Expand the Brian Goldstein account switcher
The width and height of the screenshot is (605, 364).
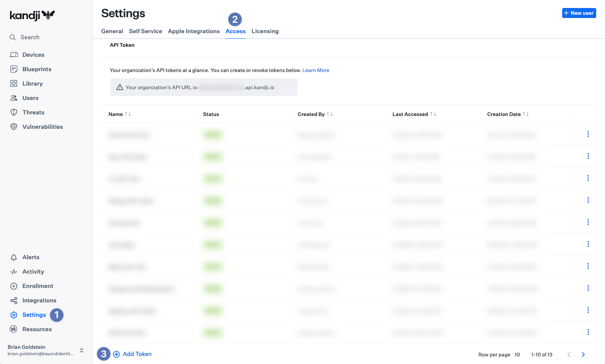click(x=82, y=350)
